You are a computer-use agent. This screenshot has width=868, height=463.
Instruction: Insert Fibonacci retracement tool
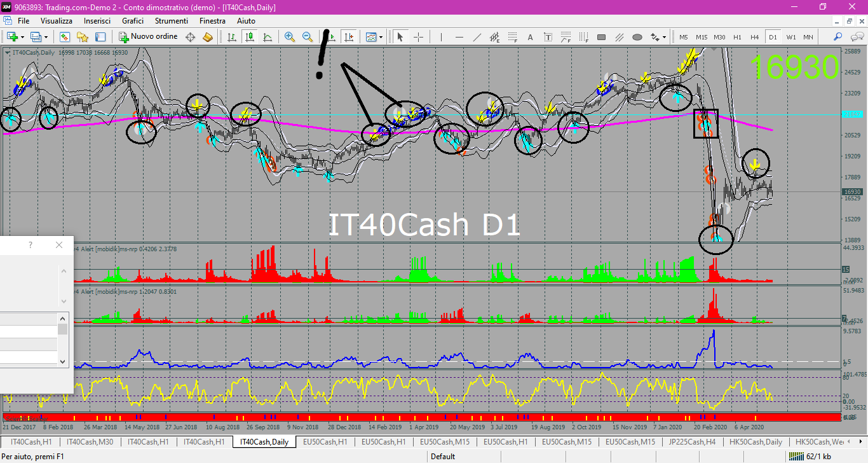512,37
